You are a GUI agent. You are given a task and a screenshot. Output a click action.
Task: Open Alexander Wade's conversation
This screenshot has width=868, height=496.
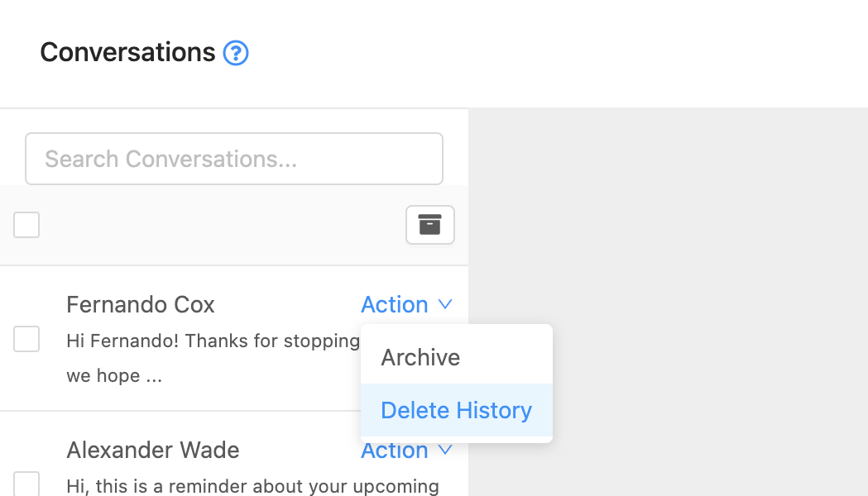tap(152, 451)
